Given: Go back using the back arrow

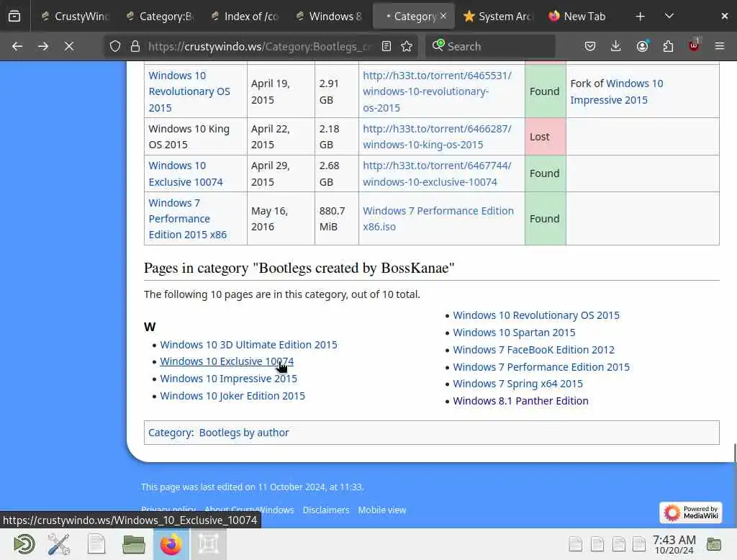Looking at the screenshot, I should tap(17, 46).
